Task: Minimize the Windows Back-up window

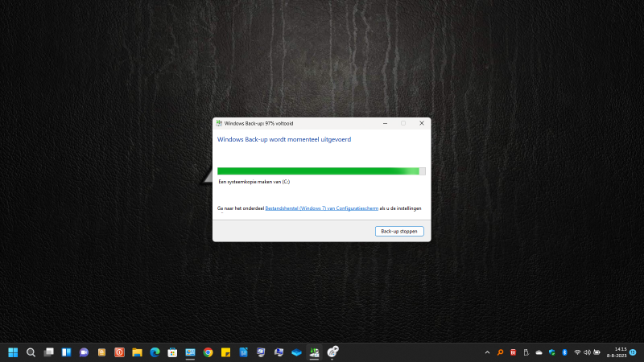Action: (384, 123)
